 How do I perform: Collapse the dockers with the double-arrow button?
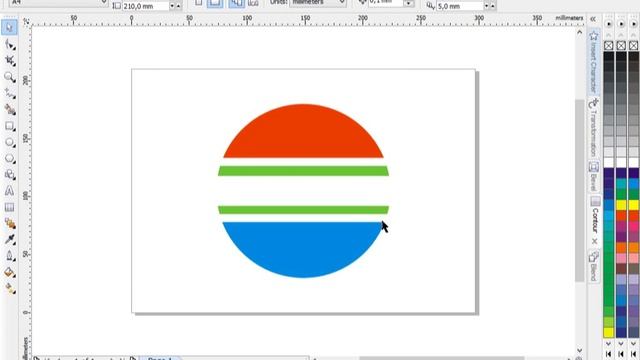(593, 19)
